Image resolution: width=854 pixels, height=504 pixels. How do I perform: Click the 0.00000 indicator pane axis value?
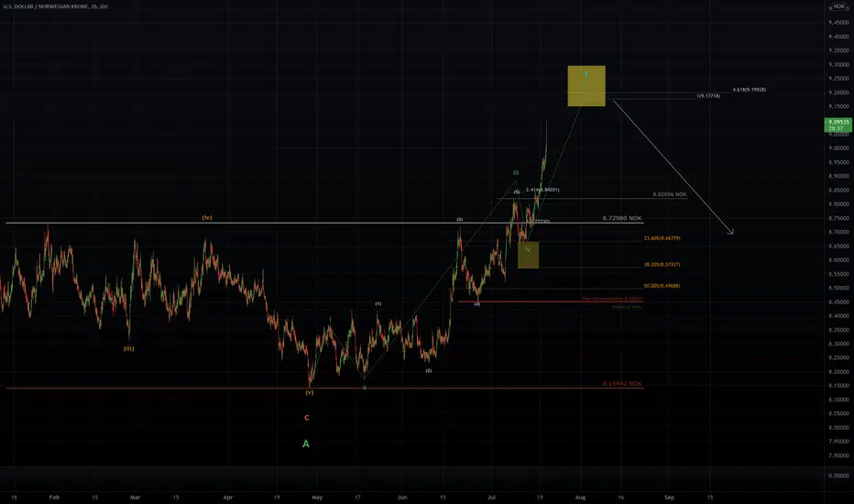[838, 476]
